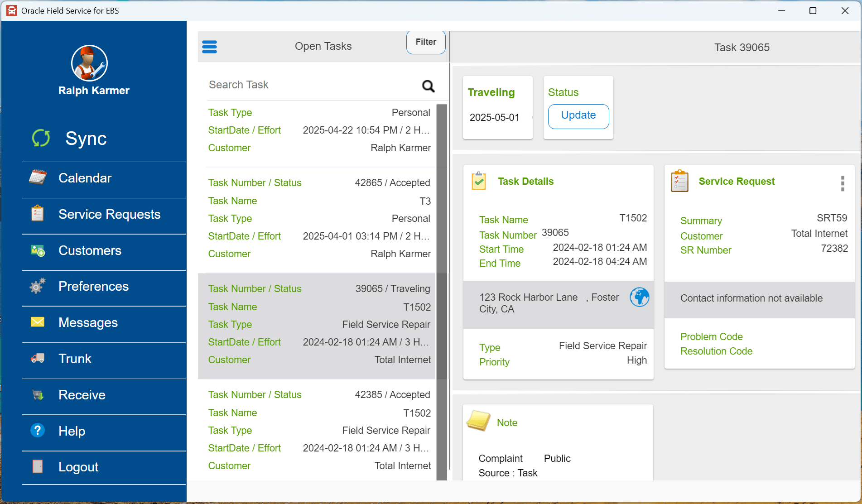
Task: Click the Customers icon in sidebar
Action: [38, 250]
